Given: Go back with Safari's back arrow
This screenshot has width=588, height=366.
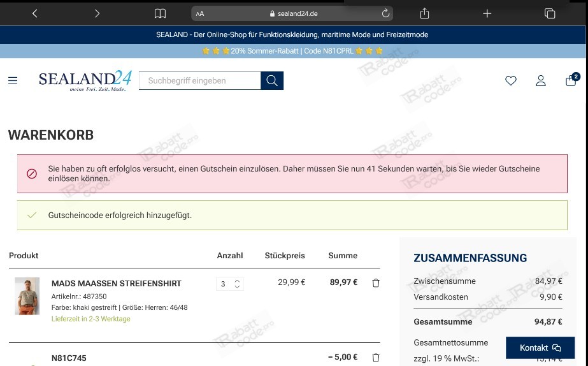Looking at the screenshot, I should pyautogui.click(x=35, y=13).
